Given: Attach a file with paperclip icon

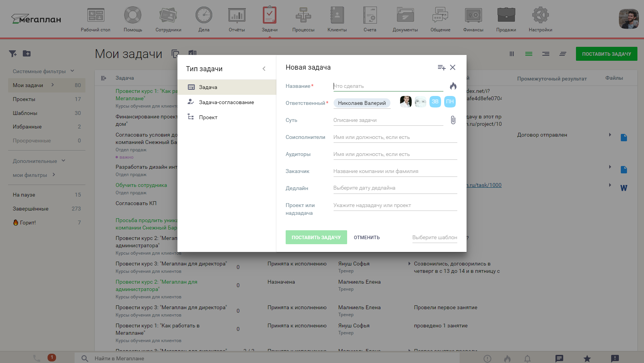Looking at the screenshot, I should tap(453, 120).
